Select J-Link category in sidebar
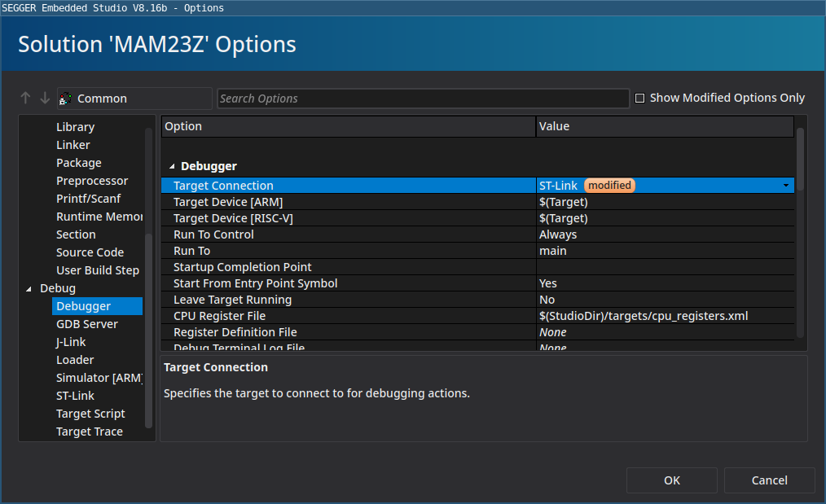 [x=71, y=342]
